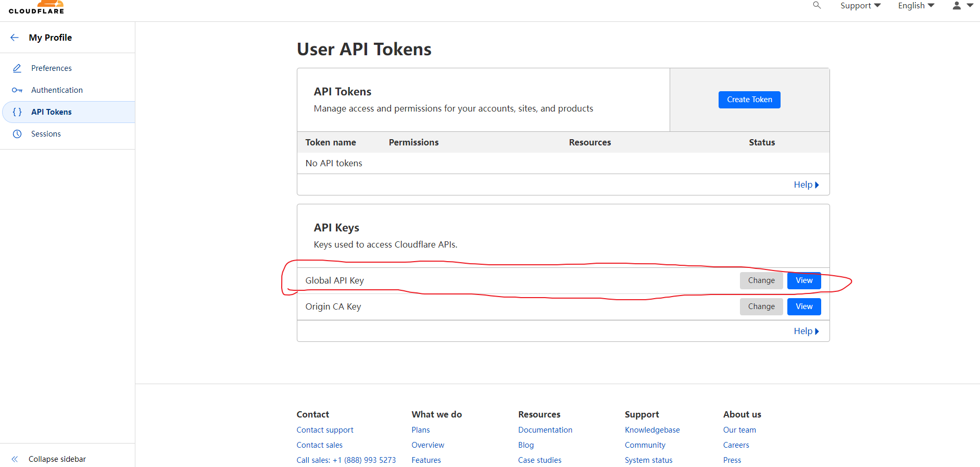The height and width of the screenshot is (467, 980).
Task: Click Collapse sidebar label
Action: pos(57,459)
